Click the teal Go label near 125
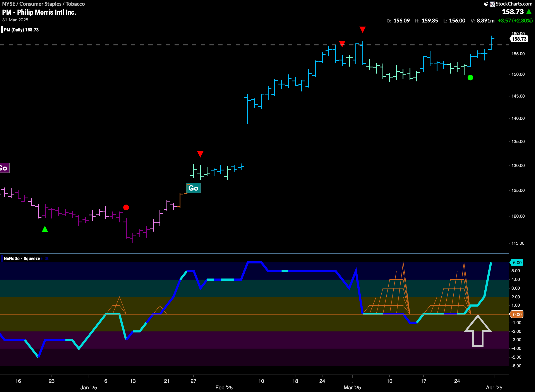The height and width of the screenshot is (392, 535). (193, 188)
